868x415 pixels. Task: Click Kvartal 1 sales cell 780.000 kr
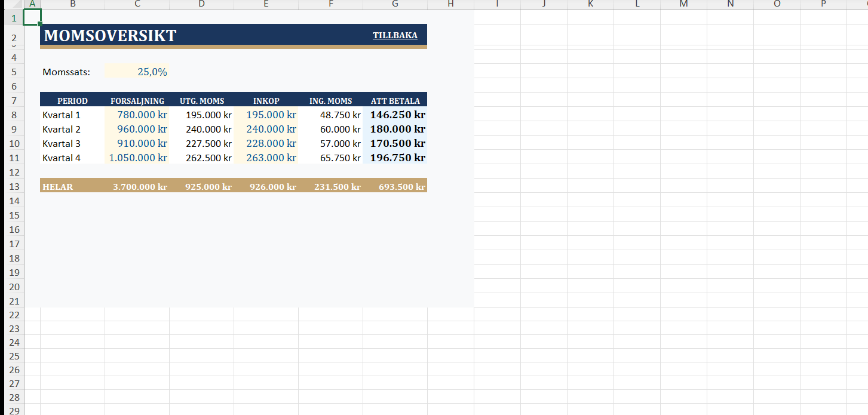(x=137, y=115)
